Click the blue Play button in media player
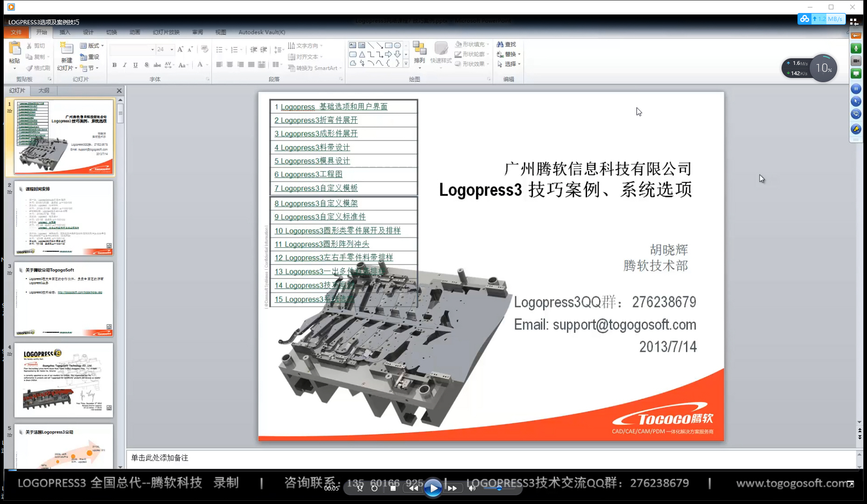The height and width of the screenshot is (504, 867). [x=433, y=488]
